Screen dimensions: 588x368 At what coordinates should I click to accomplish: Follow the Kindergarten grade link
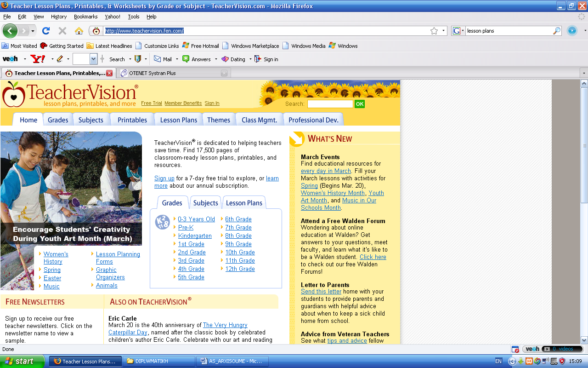coord(195,236)
